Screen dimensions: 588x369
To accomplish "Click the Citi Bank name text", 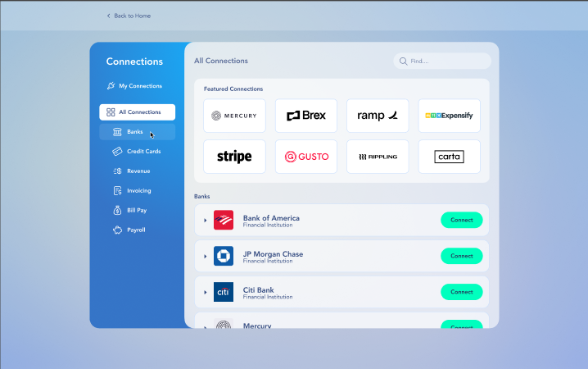I will [x=258, y=290].
